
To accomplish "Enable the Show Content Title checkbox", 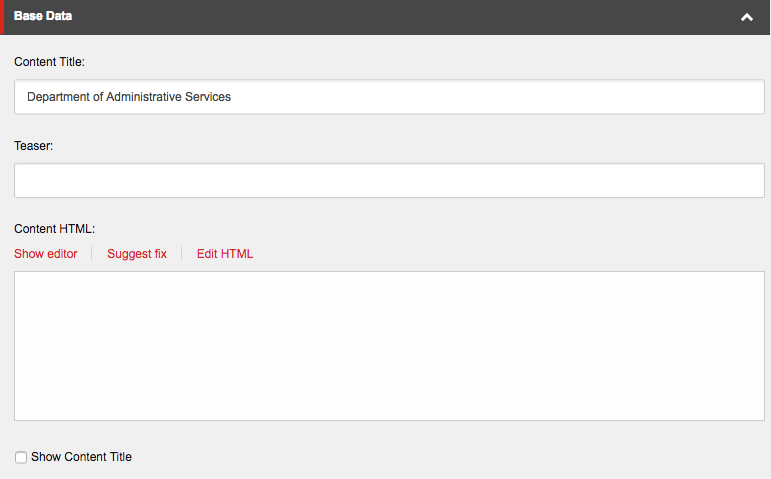I will click(21, 458).
